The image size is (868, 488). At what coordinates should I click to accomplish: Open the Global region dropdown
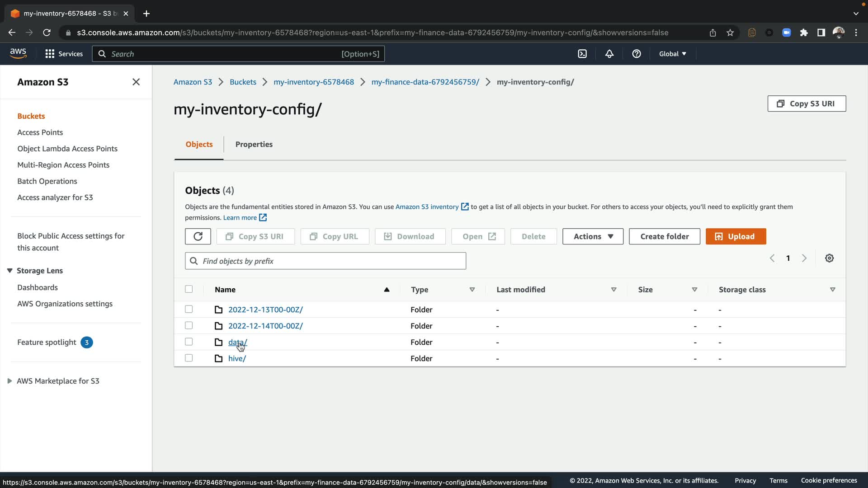pos(672,54)
